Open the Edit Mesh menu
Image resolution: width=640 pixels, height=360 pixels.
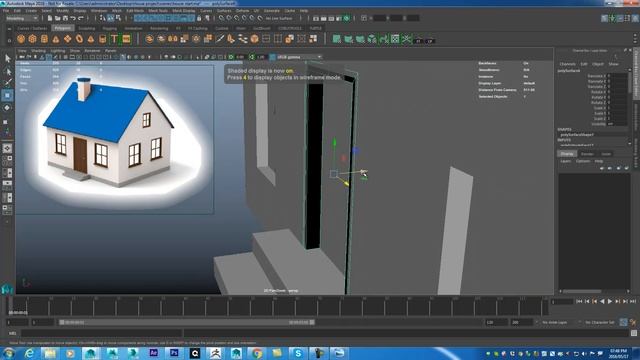(135, 11)
